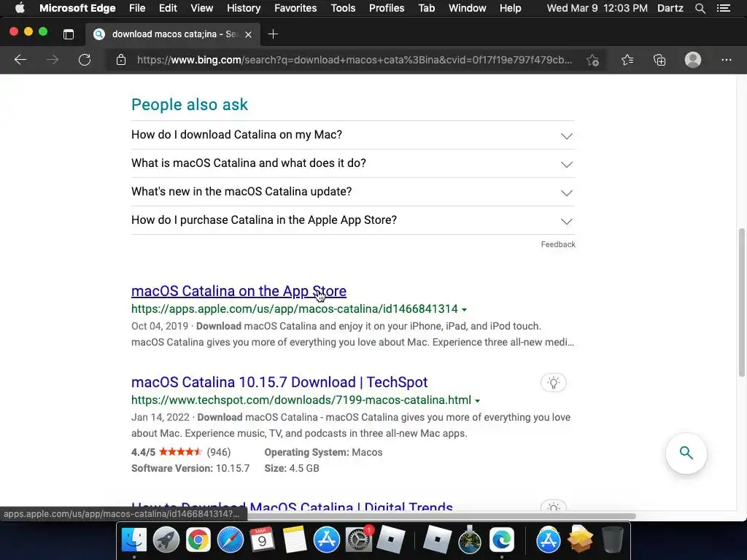Open the Edit menu

(168, 8)
